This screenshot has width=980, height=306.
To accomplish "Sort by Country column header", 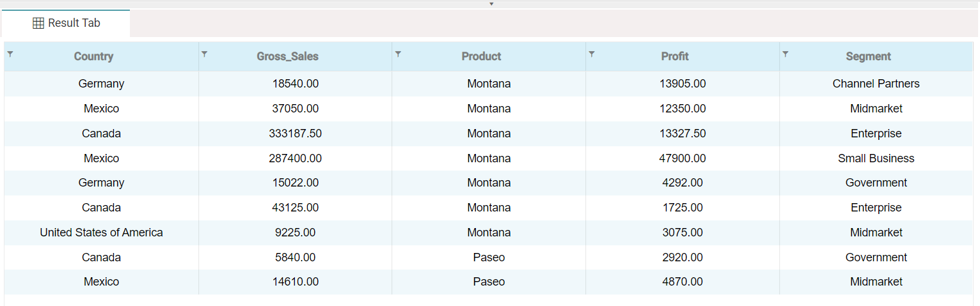I will click(x=93, y=56).
